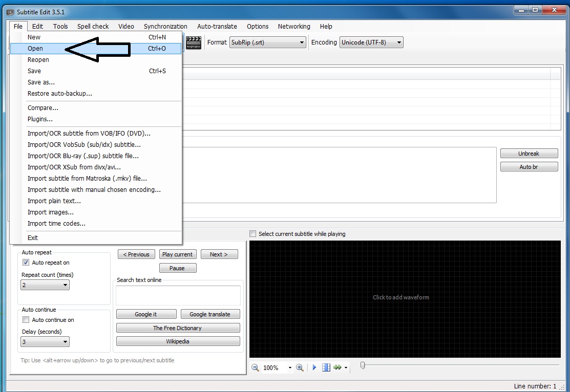Click the Wikipedia button
The width and height of the screenshot is (570, 392).
(178, 341)
